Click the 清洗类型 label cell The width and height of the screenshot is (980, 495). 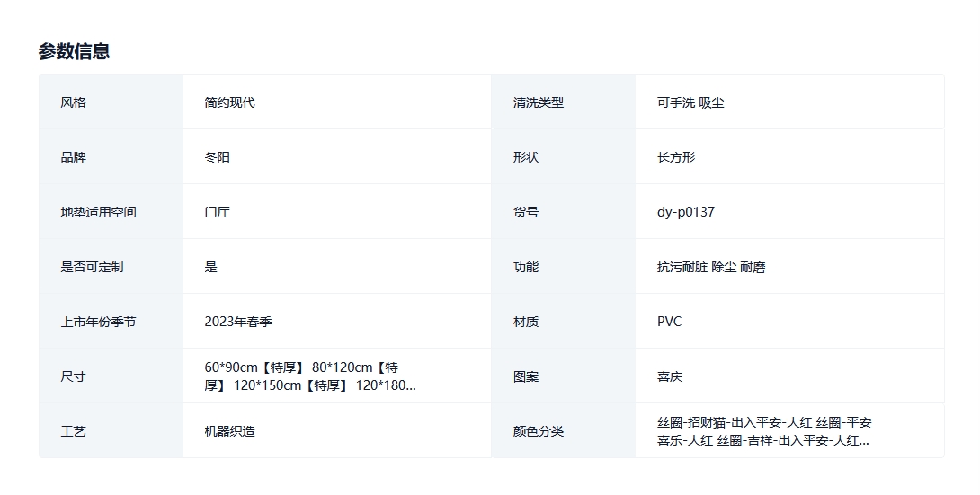[x=538, y=102]
